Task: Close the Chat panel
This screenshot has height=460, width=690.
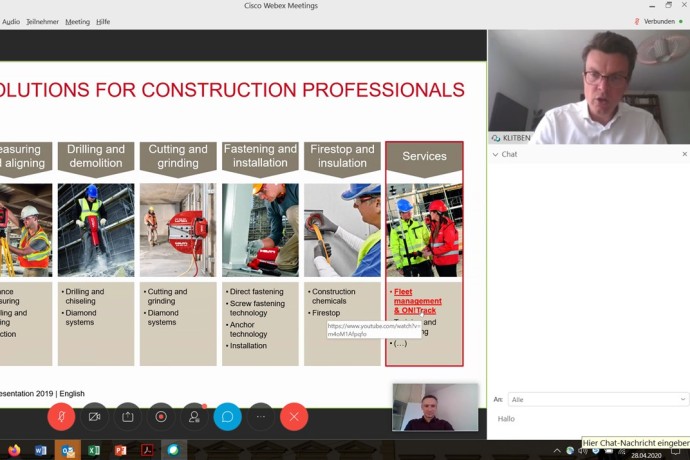Action: [684, 154]
